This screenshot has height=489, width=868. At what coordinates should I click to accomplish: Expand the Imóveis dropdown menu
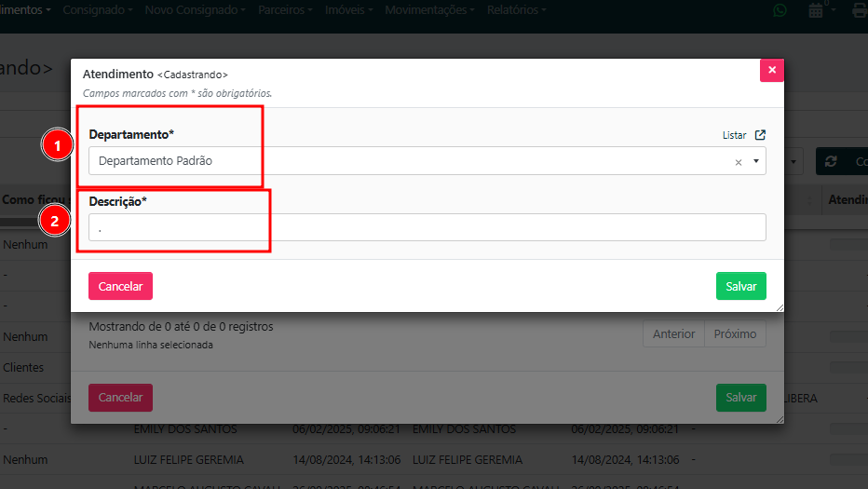click(348, 9)
